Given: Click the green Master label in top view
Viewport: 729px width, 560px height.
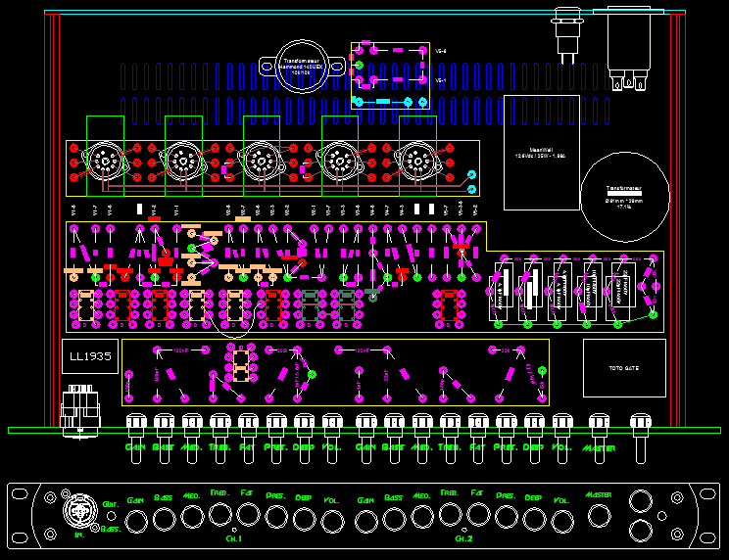Looking at the screenshot, I should click(x=599, y=448).
